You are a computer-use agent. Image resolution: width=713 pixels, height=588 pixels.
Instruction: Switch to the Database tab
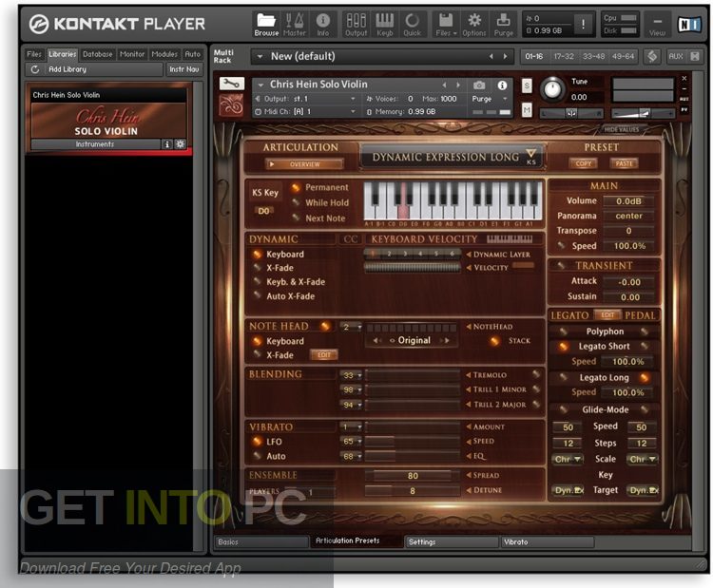97,54
